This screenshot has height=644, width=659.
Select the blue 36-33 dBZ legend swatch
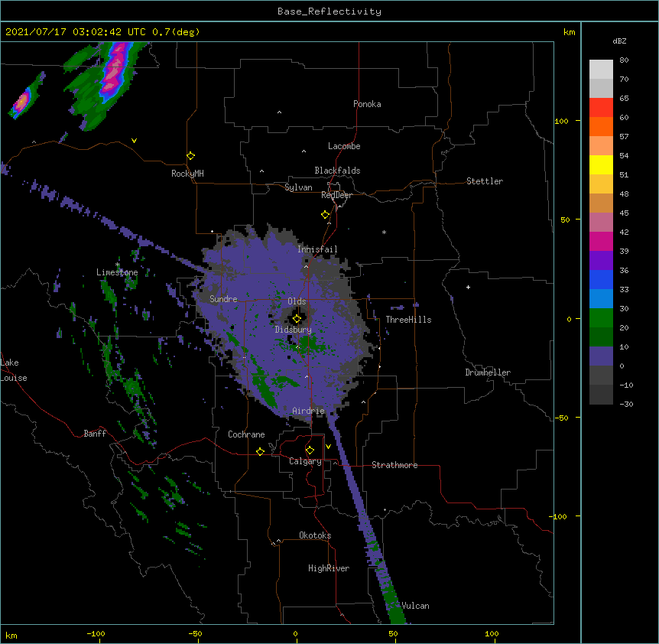click(x=601, y=279)
